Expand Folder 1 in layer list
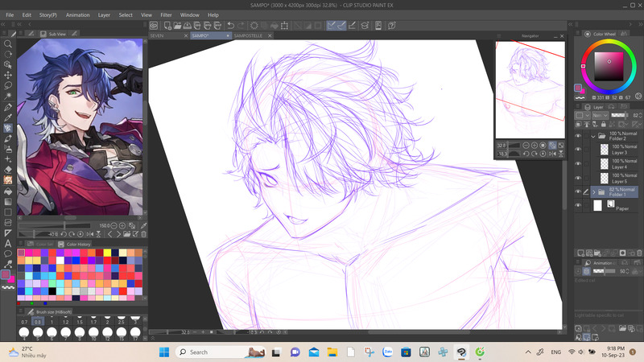 pyautogui.click(x=594, y=192)
